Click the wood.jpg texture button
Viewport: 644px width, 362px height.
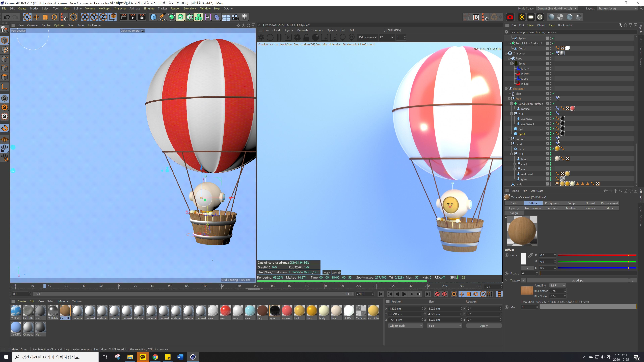pos(577,280)
